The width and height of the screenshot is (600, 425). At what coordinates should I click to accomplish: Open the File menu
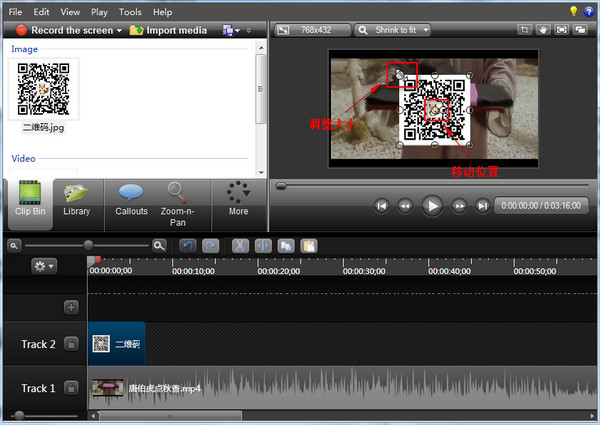pos(15,12)
